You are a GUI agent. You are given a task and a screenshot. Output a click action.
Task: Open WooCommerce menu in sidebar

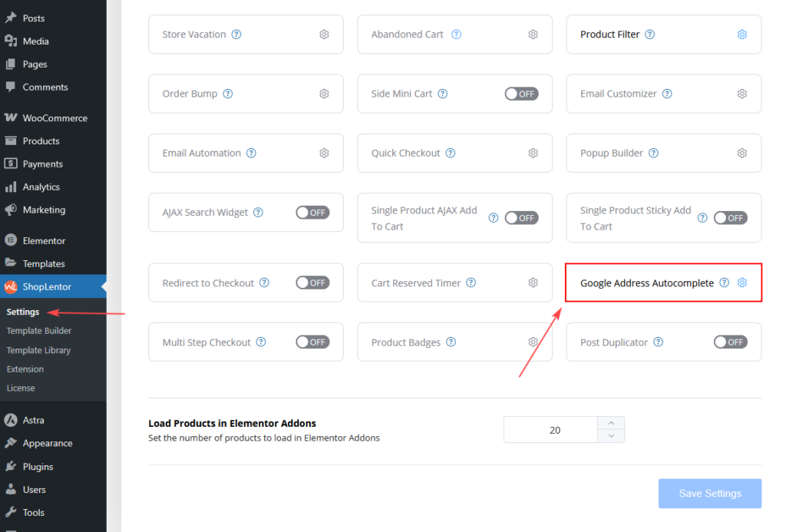pyautogui.click(x=54, y=118)
